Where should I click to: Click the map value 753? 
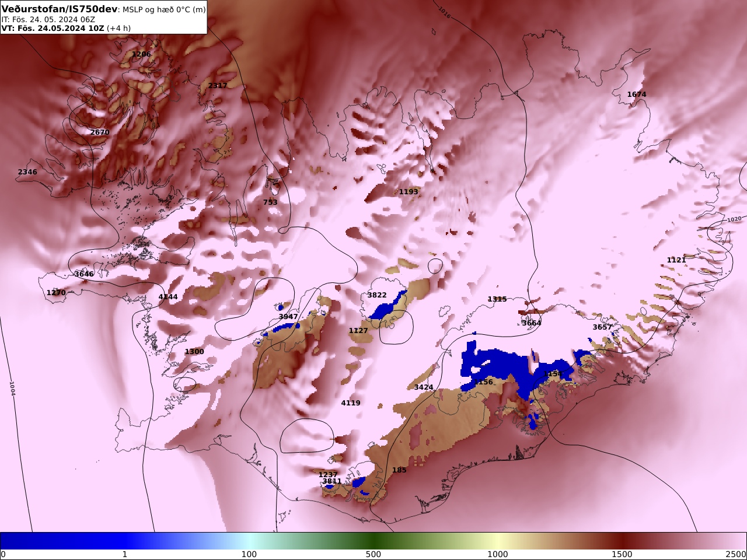270,202
